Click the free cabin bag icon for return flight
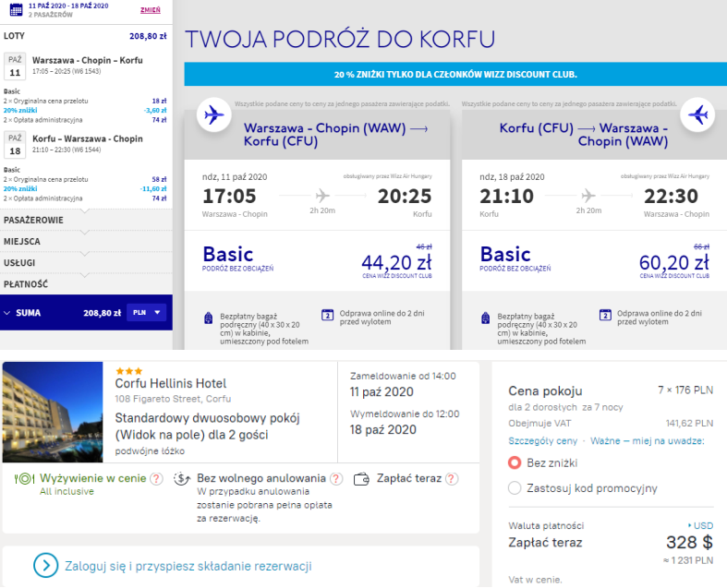Image resolution: width=727 pixels, height=588 pixels. pos(486,318)
